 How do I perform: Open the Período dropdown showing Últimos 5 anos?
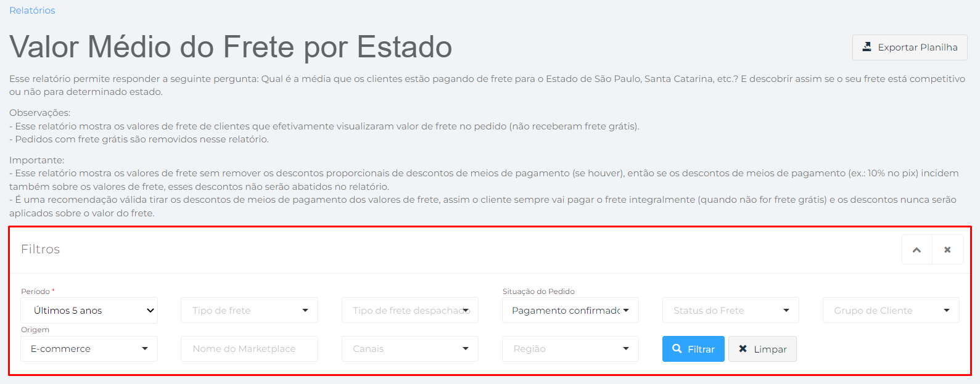point(89,311)
